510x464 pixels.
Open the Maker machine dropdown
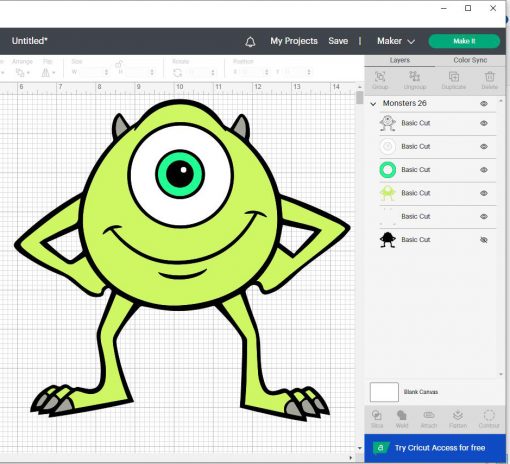[x=396, y=41]
